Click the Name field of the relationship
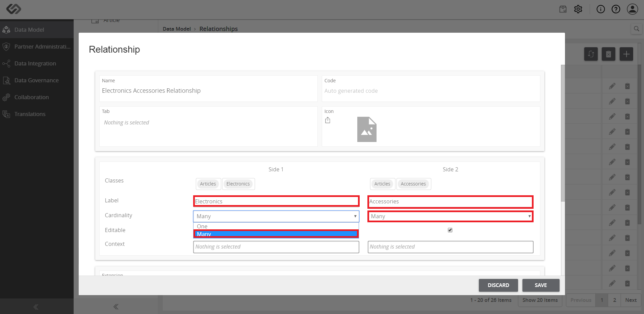 [x=208, y=88]
